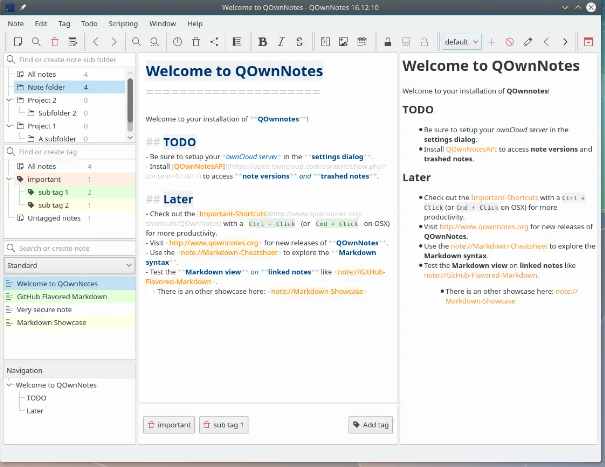This screenshot has width=605, height=467.
Task: Click pin icon in title bar
Action: point(23,7)
